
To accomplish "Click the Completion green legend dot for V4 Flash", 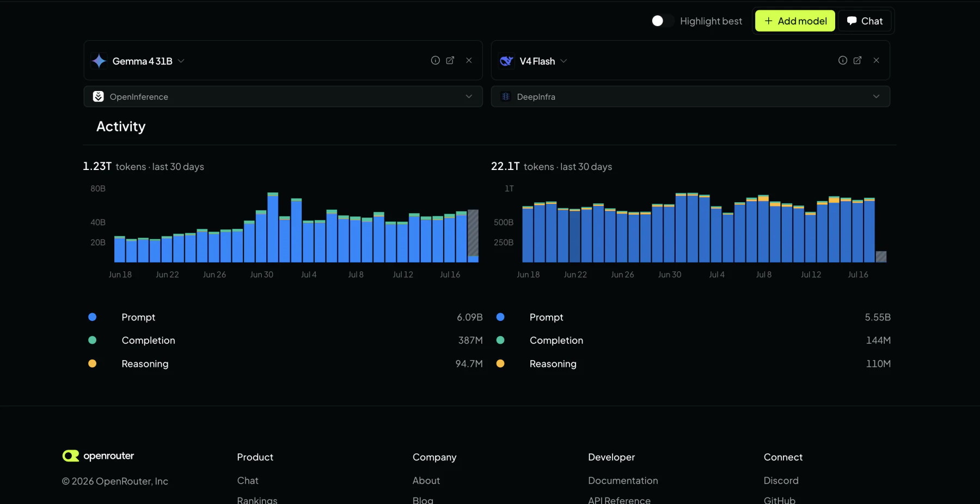I will 500,340.
